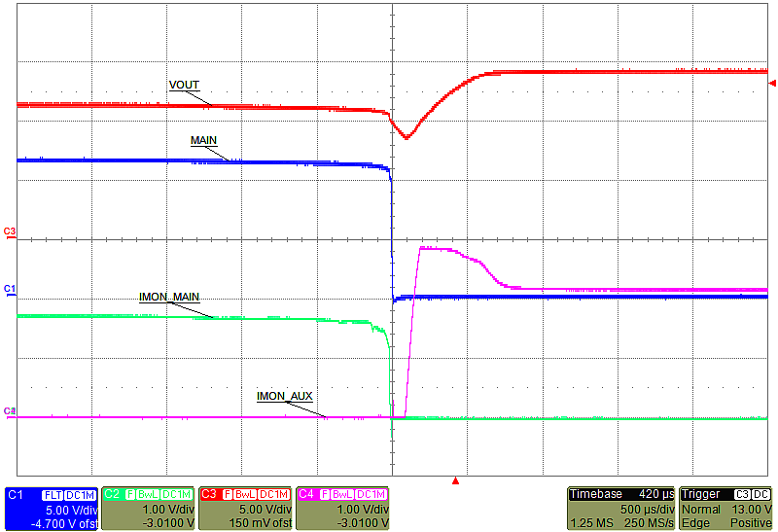Click the 150 mV ofst value in C3

[260, 523]
